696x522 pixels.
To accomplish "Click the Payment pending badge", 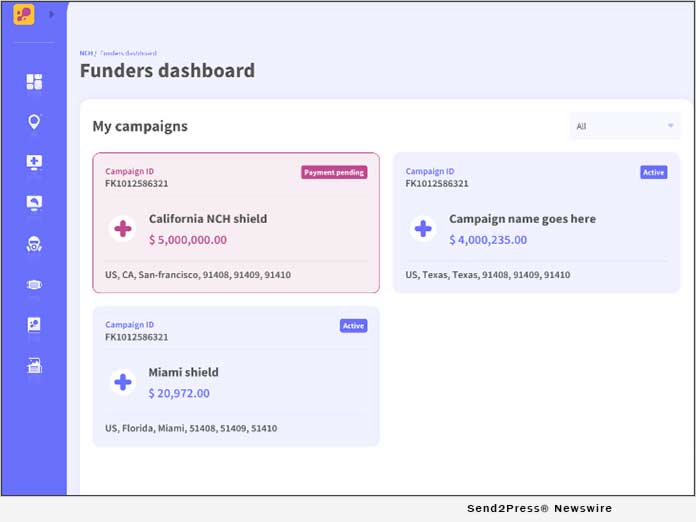I will [334, 172].
